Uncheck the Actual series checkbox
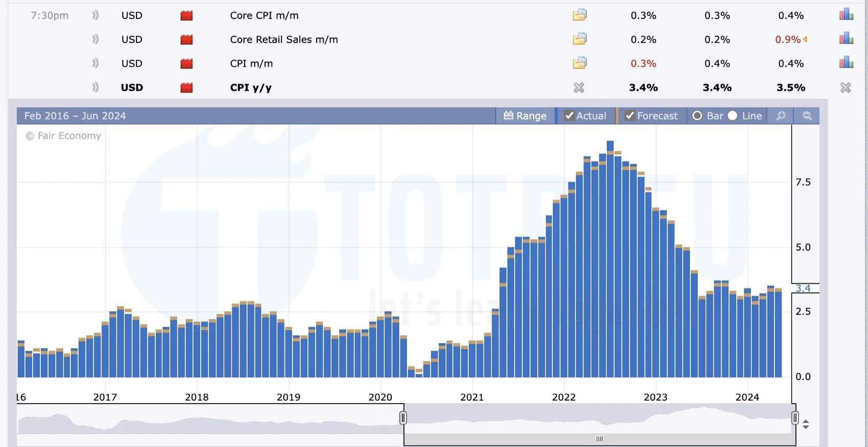This screenshot has width=868, height=447. coord(569,116)
